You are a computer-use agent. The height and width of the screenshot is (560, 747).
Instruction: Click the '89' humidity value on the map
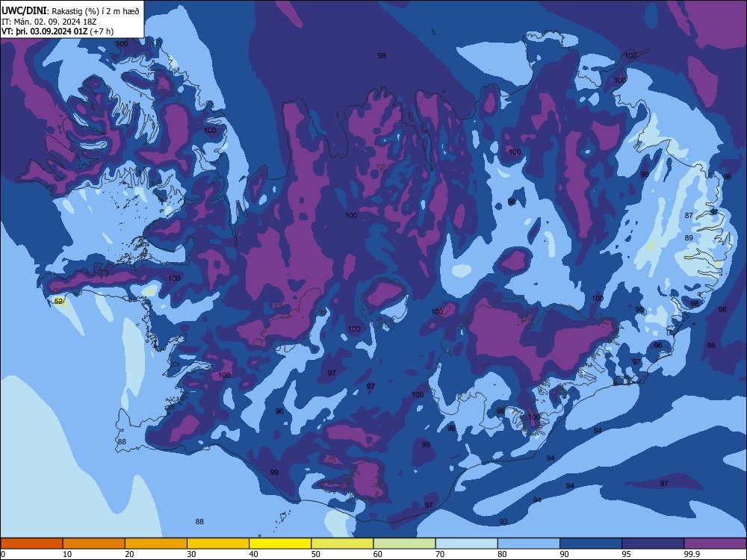pos(689,237)
